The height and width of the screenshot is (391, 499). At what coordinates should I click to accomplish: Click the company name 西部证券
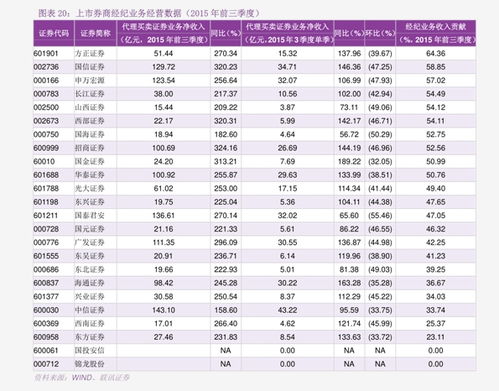click(x=89, y=121)
